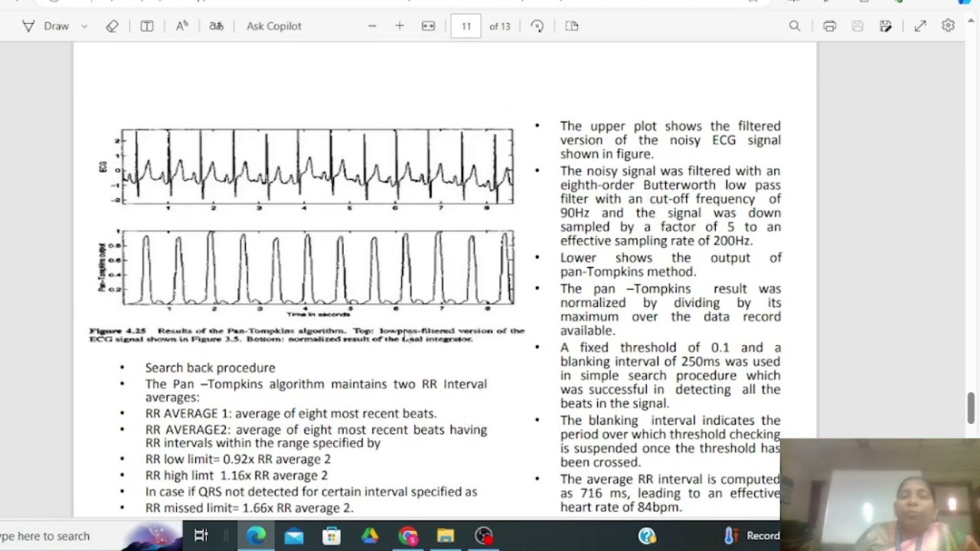Click Ask Copilot button
Screen dimensions: 980x551
point(274,26)
